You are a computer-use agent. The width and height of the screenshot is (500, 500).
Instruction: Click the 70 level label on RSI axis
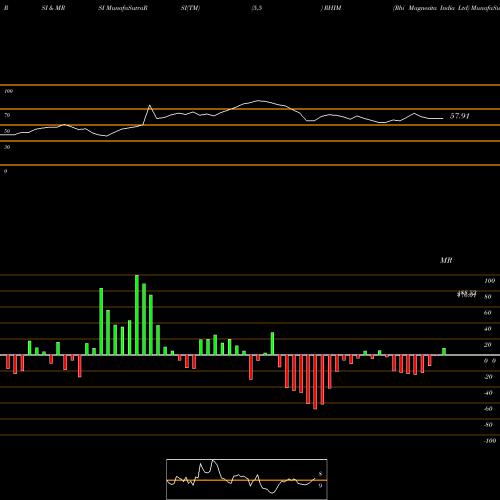pyautogui.click(x=7, y=115)
